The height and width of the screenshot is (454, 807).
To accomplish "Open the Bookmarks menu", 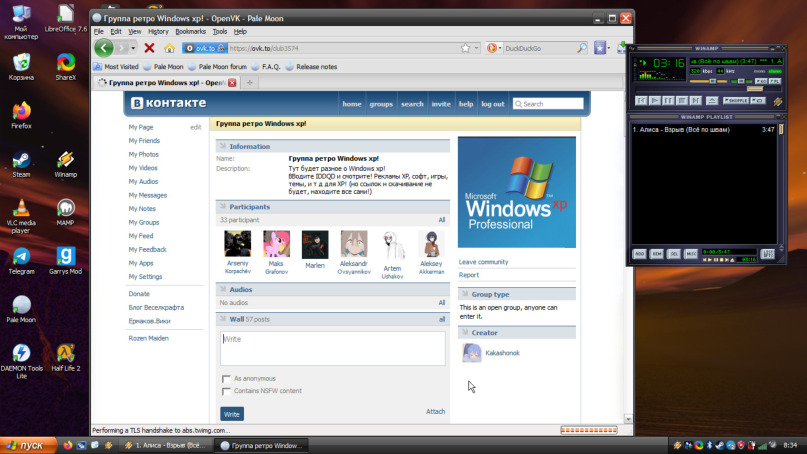I will 190,32.
